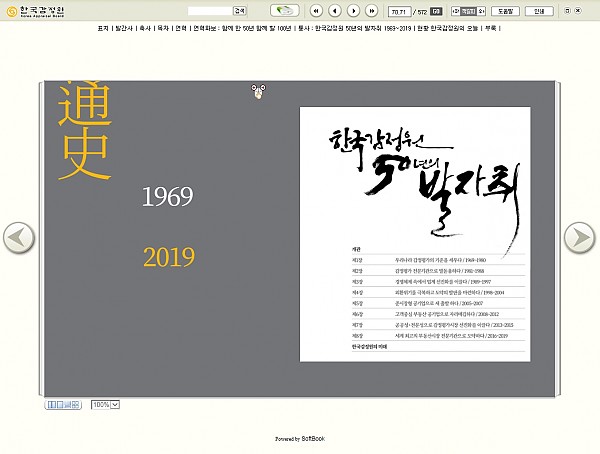Open the 통사 1969~2019 section link
Screen dimensions: 600x454
(354, 28)
